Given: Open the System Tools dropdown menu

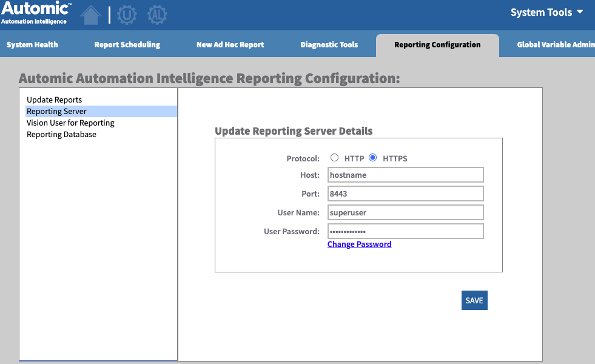Looking at the screenshot, I should (546, 12).
